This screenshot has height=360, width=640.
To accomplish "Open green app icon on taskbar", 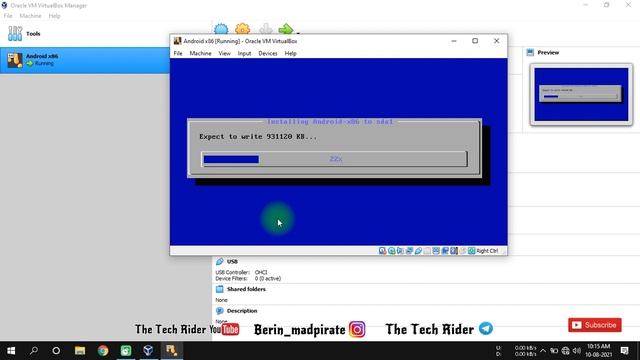I will 126,351.
